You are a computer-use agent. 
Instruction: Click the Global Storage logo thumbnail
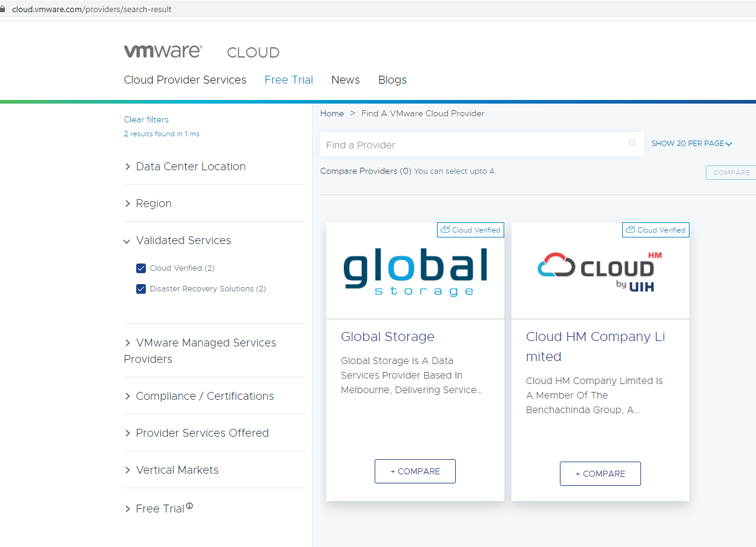415,273
